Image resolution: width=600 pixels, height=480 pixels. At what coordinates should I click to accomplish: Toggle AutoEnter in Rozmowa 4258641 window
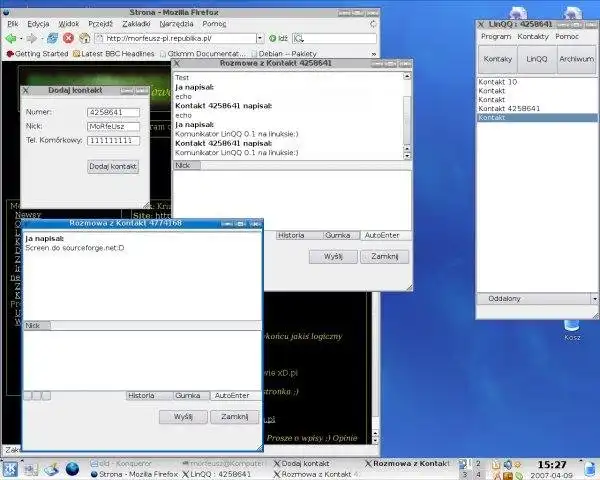pos(386,235)
